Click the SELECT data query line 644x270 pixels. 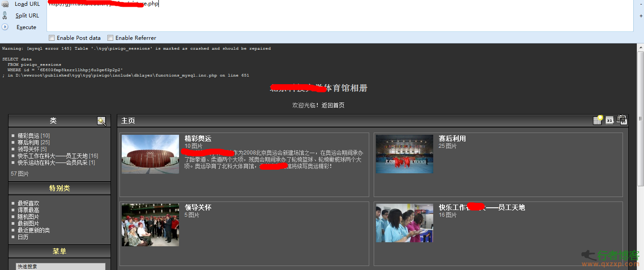click(x=17, y=59)
